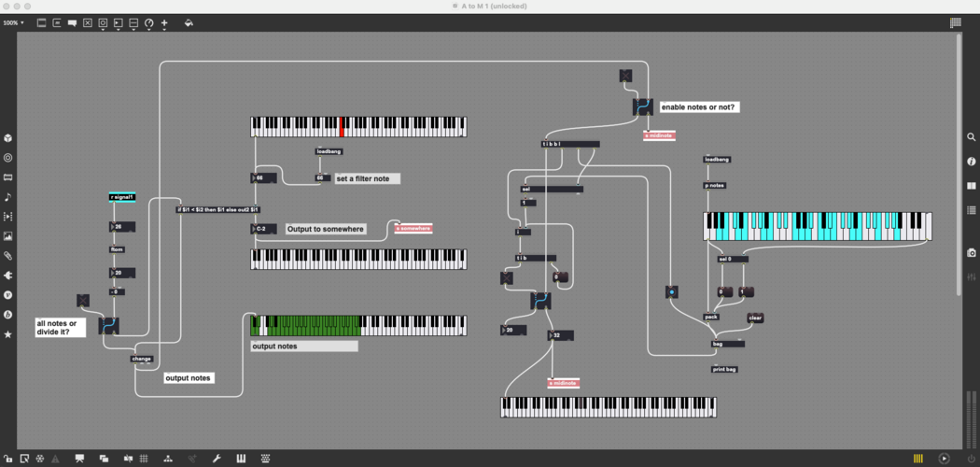Viewport: 980px width, 467px height.
Task: Click the 'clear' message box
Action: coord(755,318)
